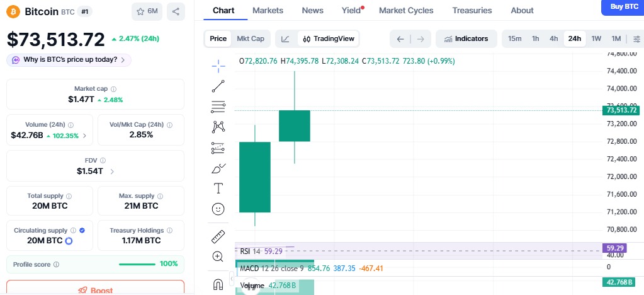Select the crosshair cursor tool

click(x=218, y=66)
